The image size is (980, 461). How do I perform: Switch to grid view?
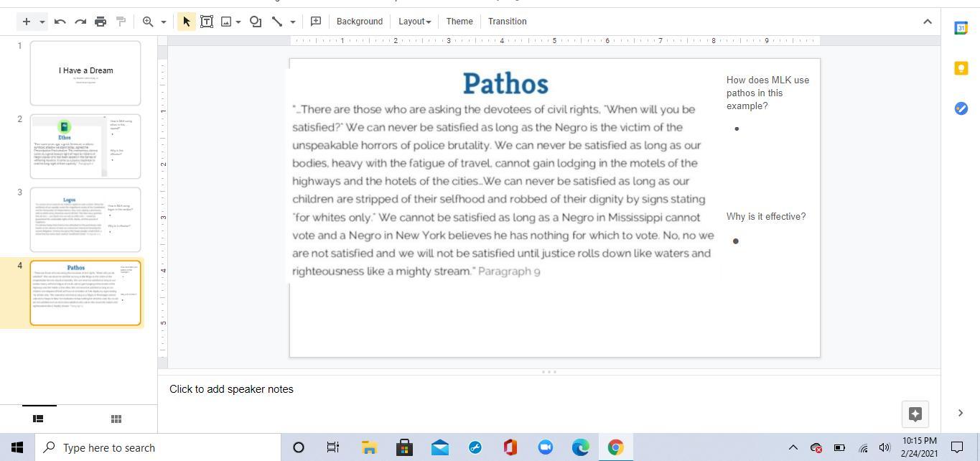pos(116,419)
